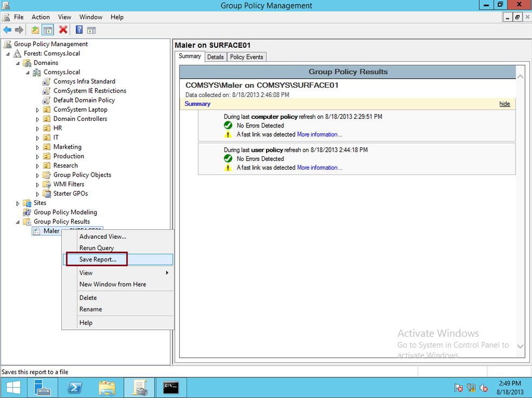Click the Forward arrow toolbar icon
Viewport: 532px width, 398px height.
pyautogui.click(x=20, y=30)
